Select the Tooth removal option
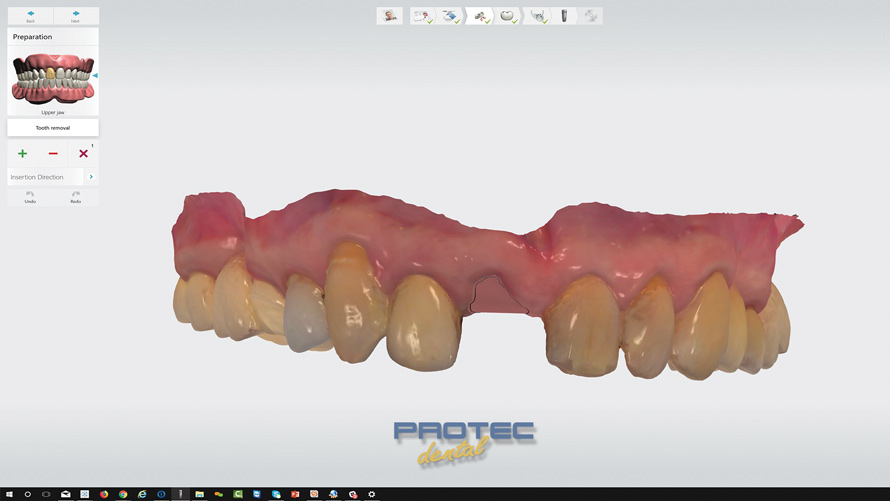This screenshot has width=890, height=501. (x=53, y=128)
